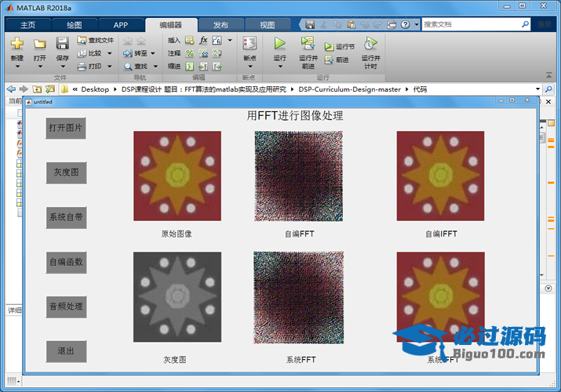Screen dimensions: 561x392
Task: Click the undo arrow in quick access bar
Action: [x=365, y=24]
